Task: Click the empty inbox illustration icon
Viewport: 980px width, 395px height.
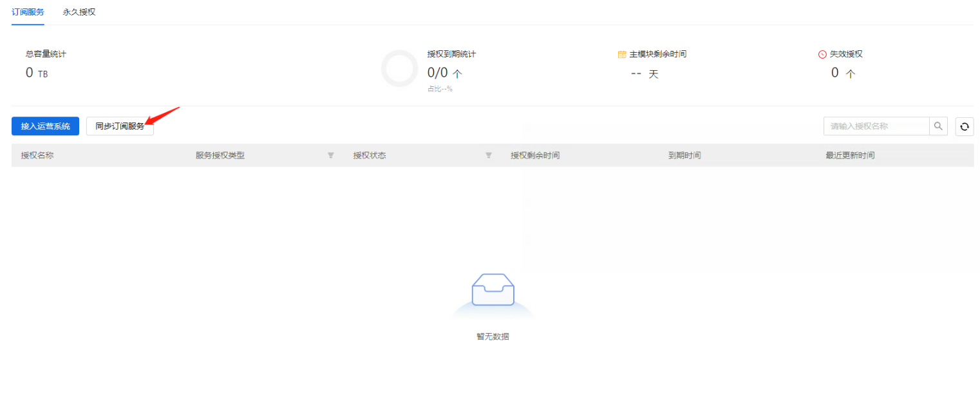Action: tap(493, 289)
